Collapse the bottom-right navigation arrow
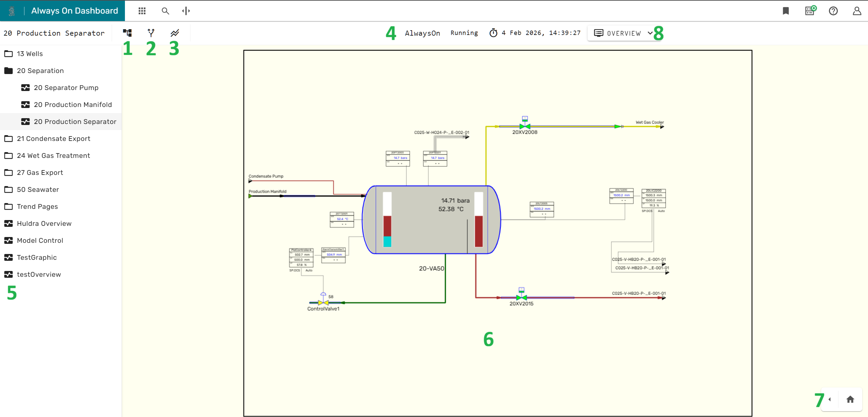The image size is (868, 417). [830, 399]
